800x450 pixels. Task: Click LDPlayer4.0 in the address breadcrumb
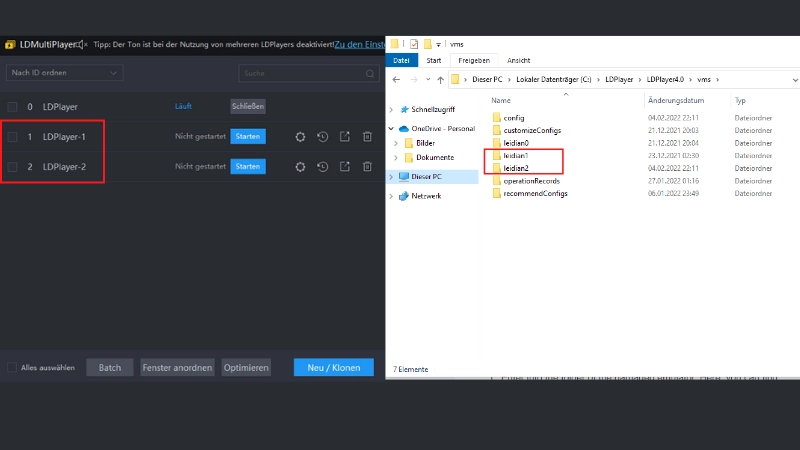(665, 80)
